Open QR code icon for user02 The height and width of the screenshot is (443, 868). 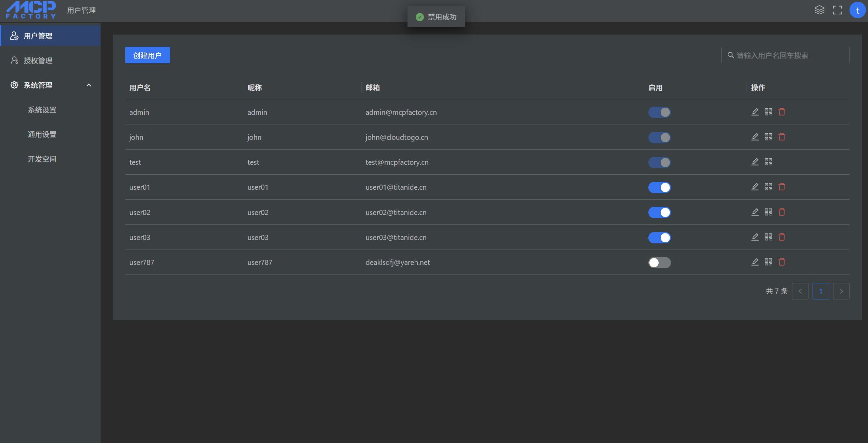768,212
